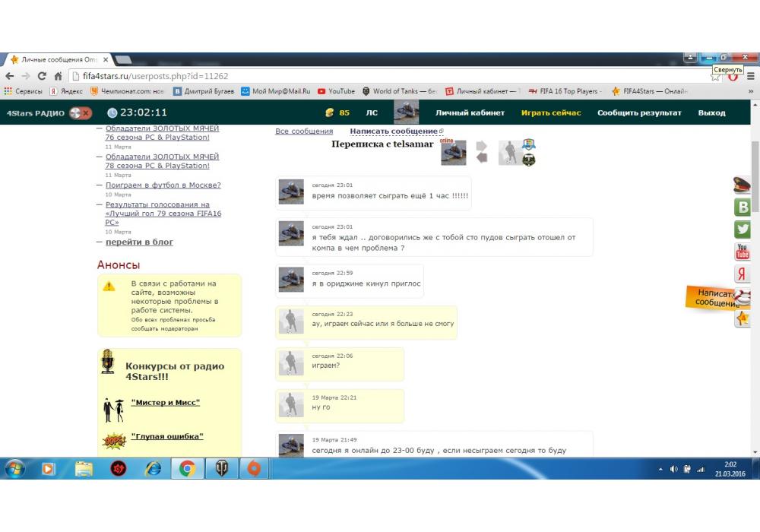
Task: Open the Все сообщения link
Action: tap(303, 131)
